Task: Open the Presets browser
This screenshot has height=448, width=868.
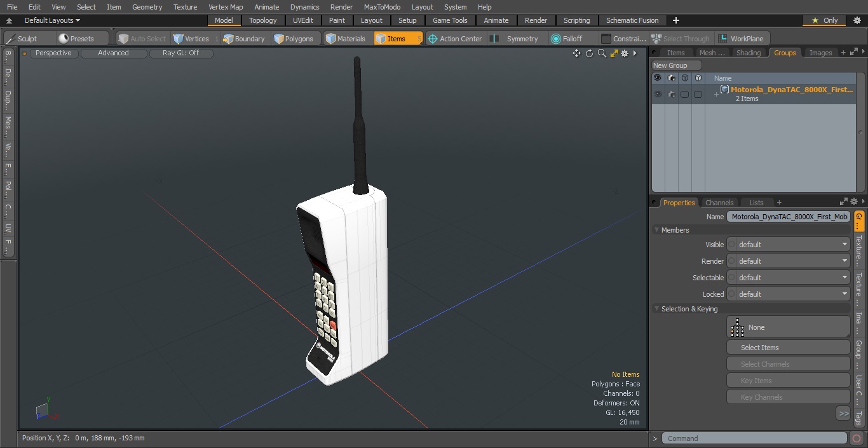Action: [x=76, y=39]
